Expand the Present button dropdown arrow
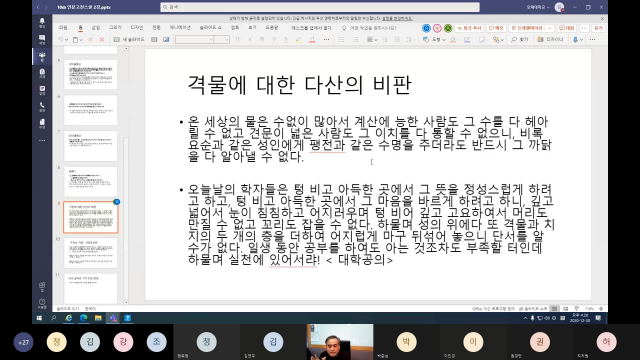 549,28
